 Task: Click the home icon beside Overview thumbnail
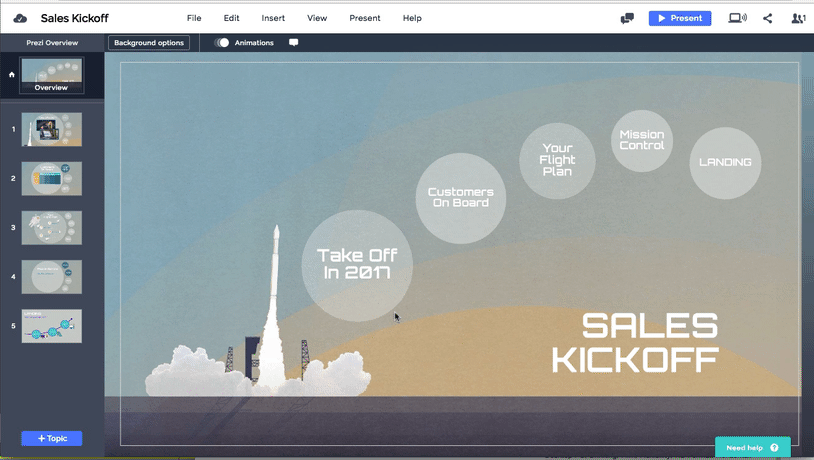point(11,75)
